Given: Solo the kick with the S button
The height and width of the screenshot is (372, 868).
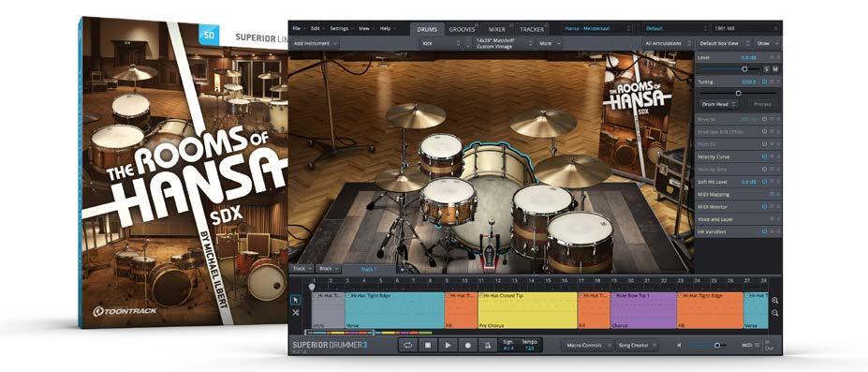Looking at the screenshot, I should coord(767,69).
